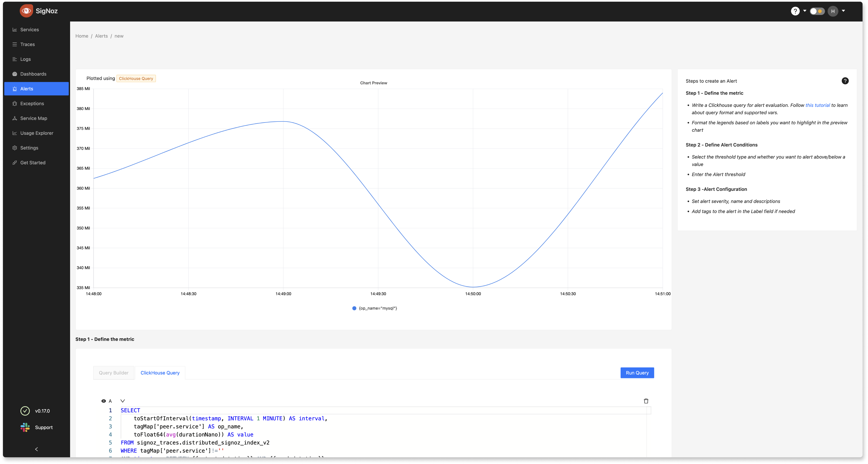Click the Get Started rocket icon
The image size is (868, 464).
(x=14, y=163)
